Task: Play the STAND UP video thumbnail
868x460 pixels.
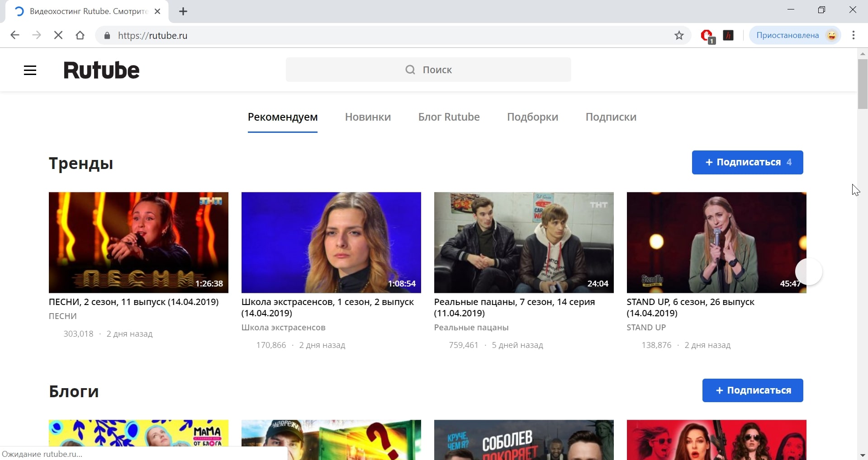Action: coord(716,243)
